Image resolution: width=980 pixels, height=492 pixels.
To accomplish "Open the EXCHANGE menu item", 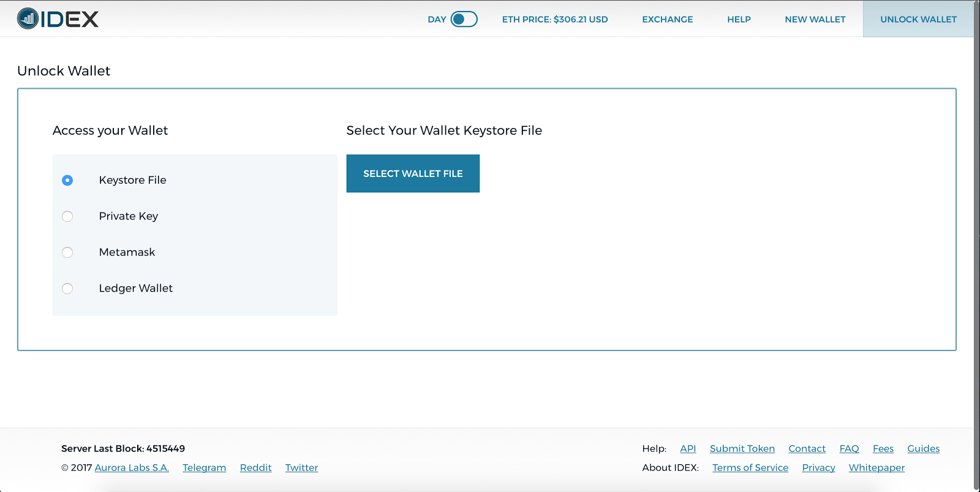I will coord(668,20).
